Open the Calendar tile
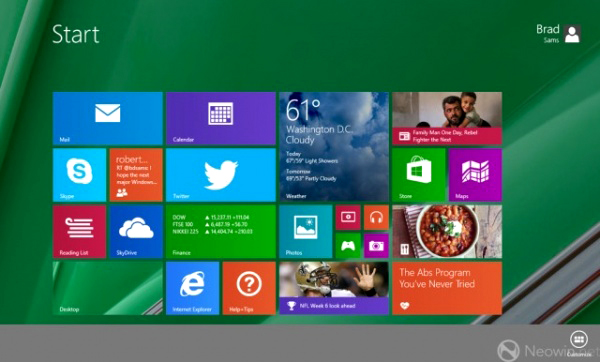Image resolution: width=600 pixels, height=362 pixels. (x=221, y=118)
